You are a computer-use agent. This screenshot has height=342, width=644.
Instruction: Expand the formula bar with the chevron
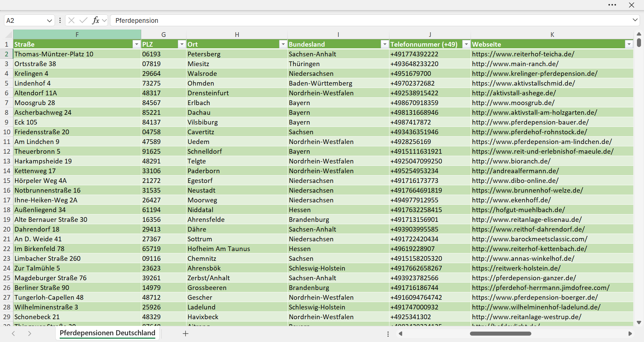coord(635,20)
